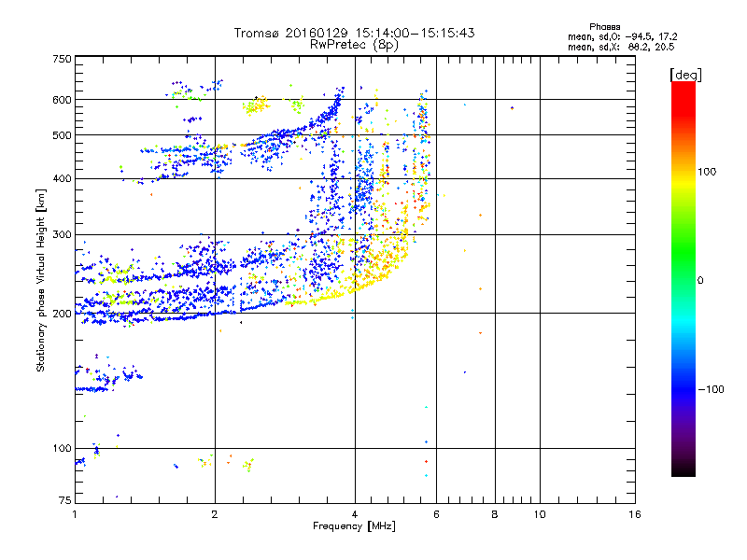The image size is (747, 560).
Task: Click the black bottom of the colorbar
Action: click(684, 469)
